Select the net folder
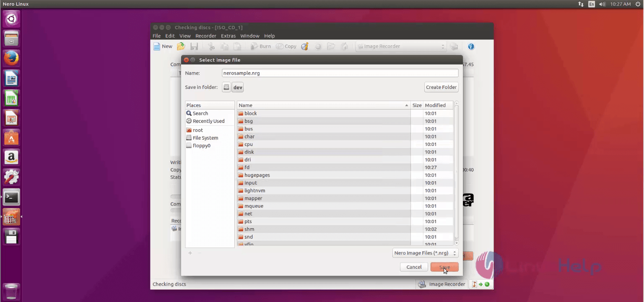The height and width of the screenshot is (302, 644). pos(345,213)
